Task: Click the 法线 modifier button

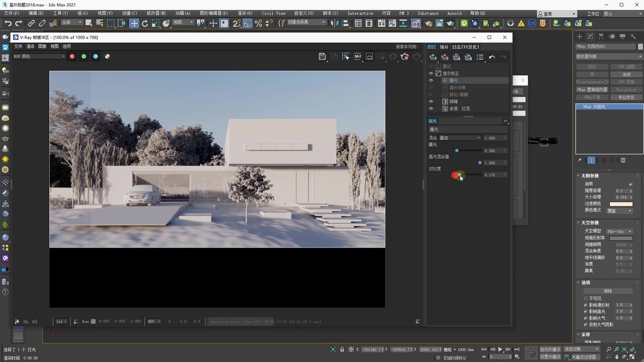Action: [x=626, y=74]
